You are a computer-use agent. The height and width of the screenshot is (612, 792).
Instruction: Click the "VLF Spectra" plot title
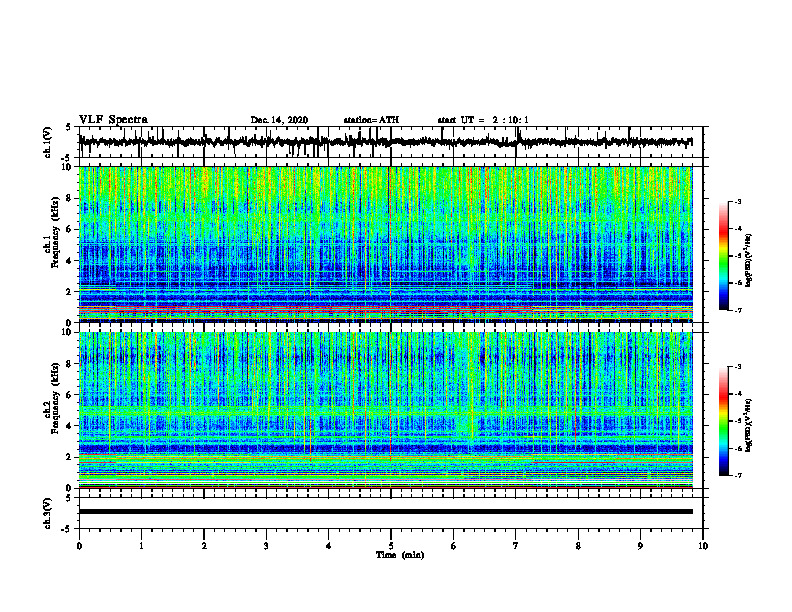(x=113, y=120)
